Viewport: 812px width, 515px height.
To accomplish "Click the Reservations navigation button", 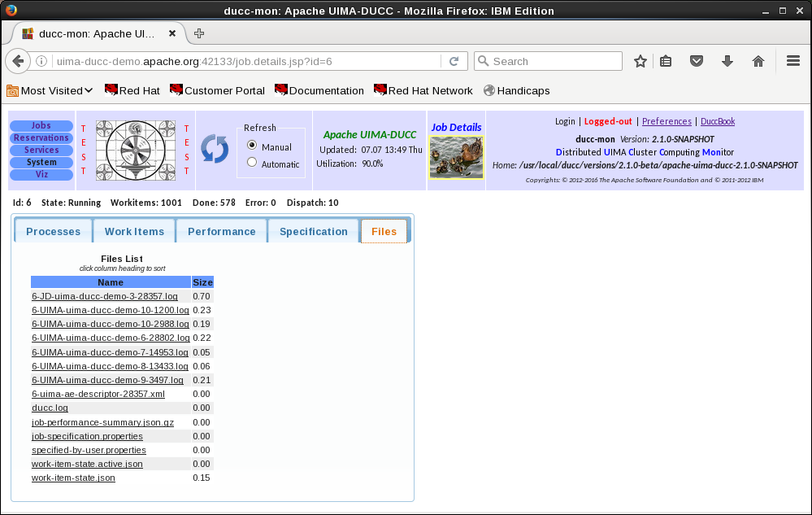I will (x=41, y=138).
